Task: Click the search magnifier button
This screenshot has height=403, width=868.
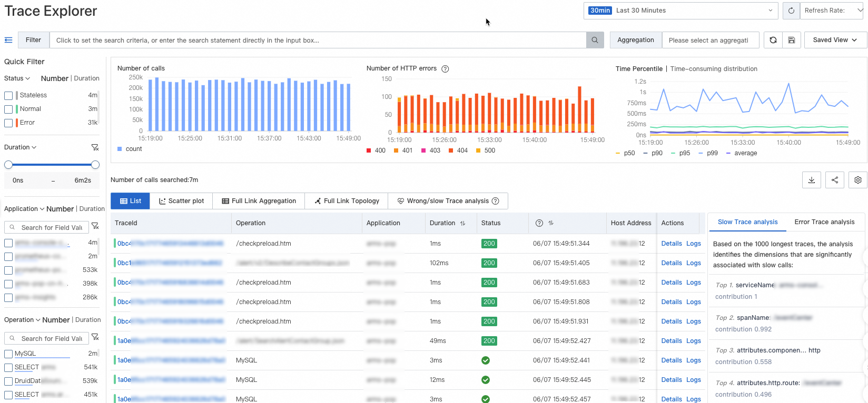Action: pos(595,40)
